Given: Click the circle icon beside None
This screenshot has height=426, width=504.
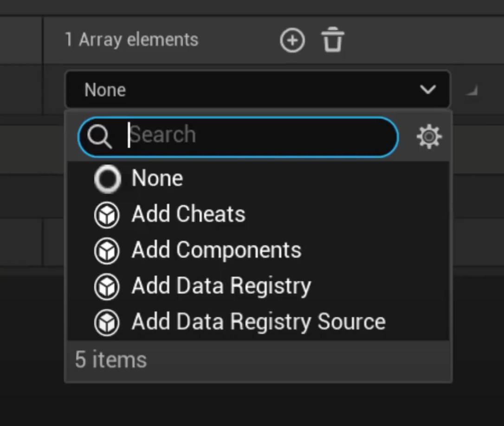Looking at the screenshot, I should (107, 179).
